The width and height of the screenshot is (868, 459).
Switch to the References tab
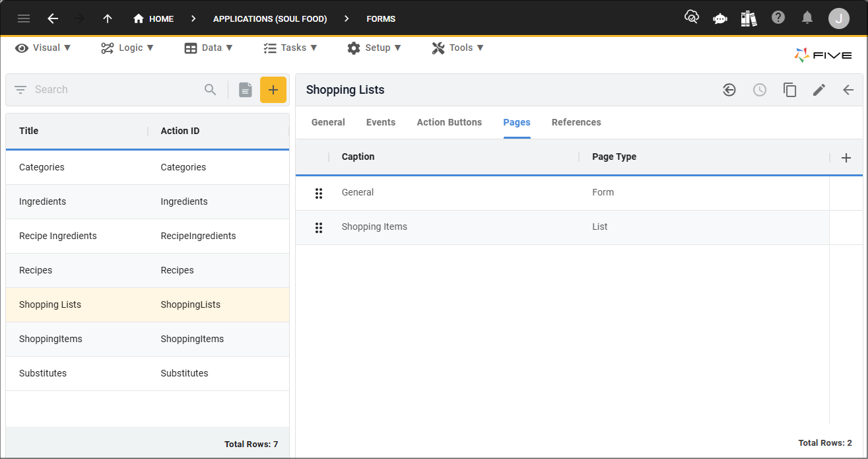[576, 122]
